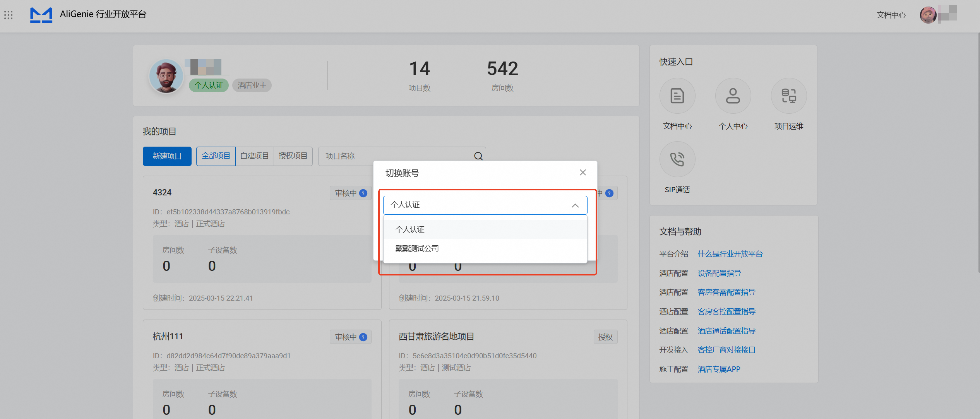This screenshot has height=419, width=980.
Task: Click the search magnifier icon
Action: [x=478, y=156]
